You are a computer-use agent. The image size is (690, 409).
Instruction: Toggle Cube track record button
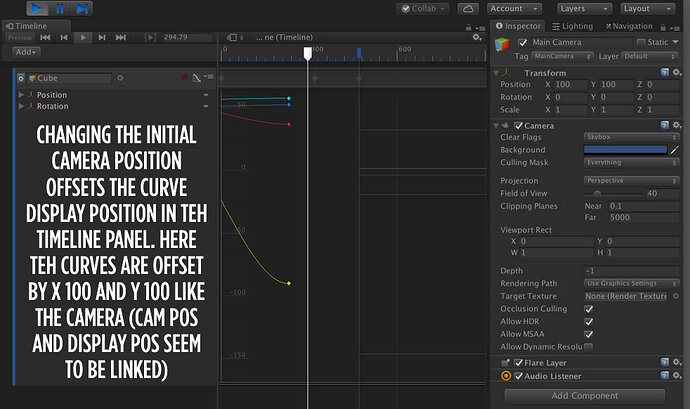[184, 77]
